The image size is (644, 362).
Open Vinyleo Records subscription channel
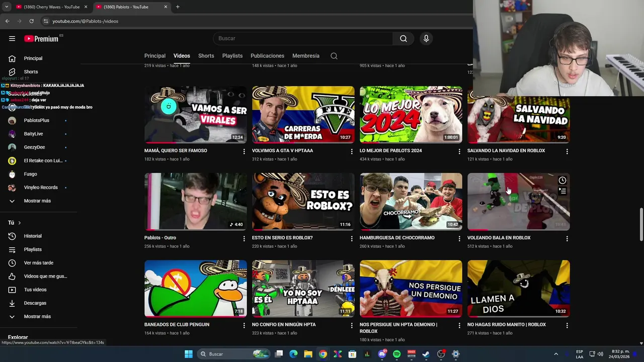(40, 188)
